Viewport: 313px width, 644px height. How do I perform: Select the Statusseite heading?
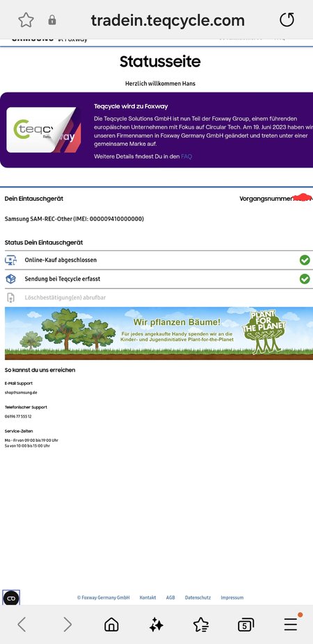pos(161,62)
